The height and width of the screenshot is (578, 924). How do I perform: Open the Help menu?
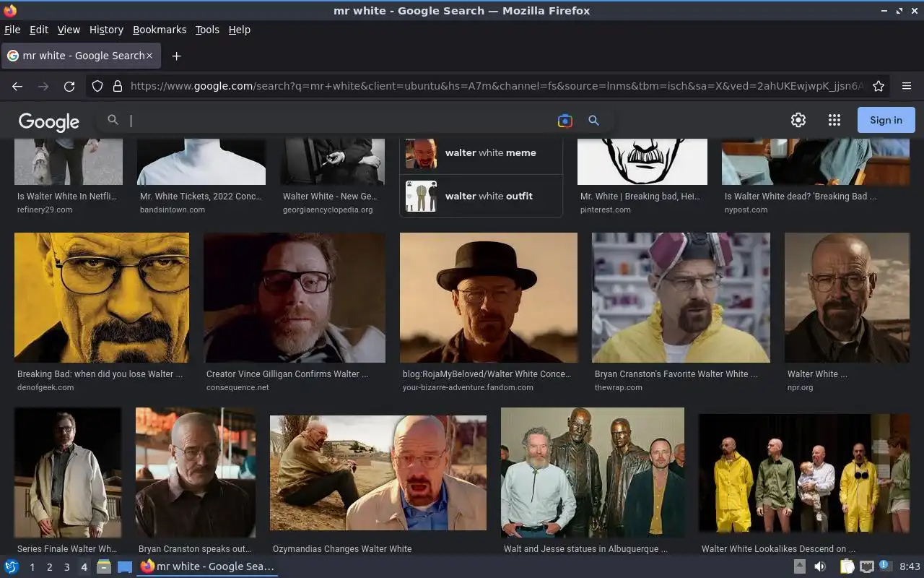pyautogui.click(x=240, y=30)
